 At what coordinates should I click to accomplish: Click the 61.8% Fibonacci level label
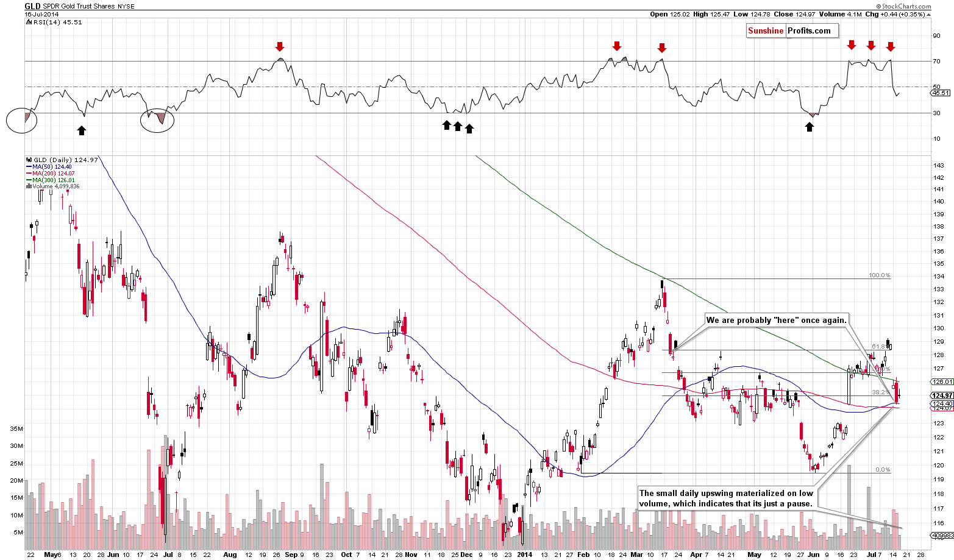pyautogui.click(x=880, y=346)
